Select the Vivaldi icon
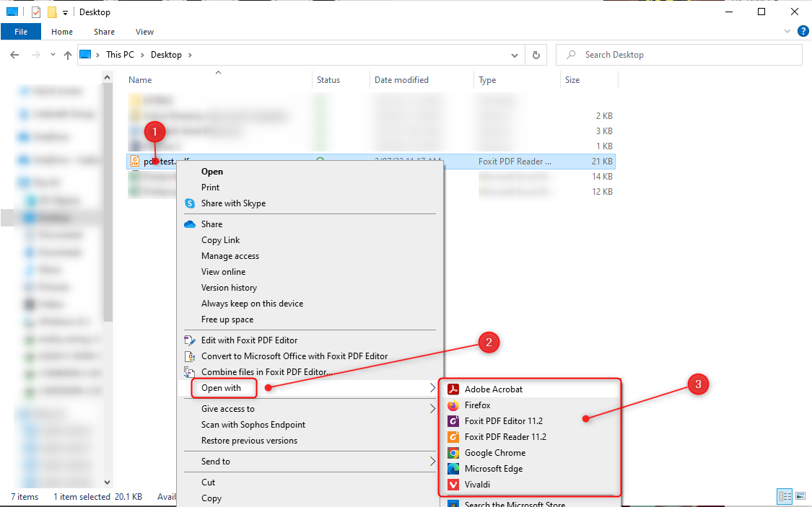Screen dimensions: 812x507 click(x=453, y=485)
